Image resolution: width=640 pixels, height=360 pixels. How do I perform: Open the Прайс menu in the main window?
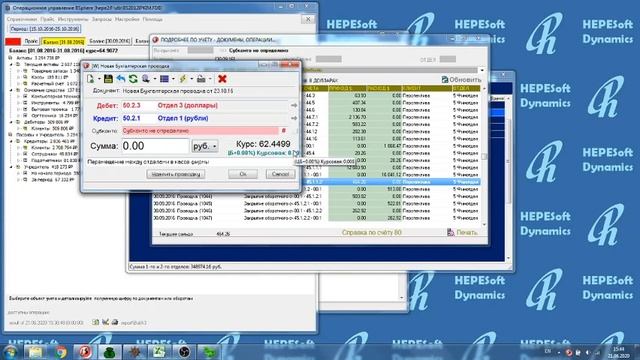[47, 19]
